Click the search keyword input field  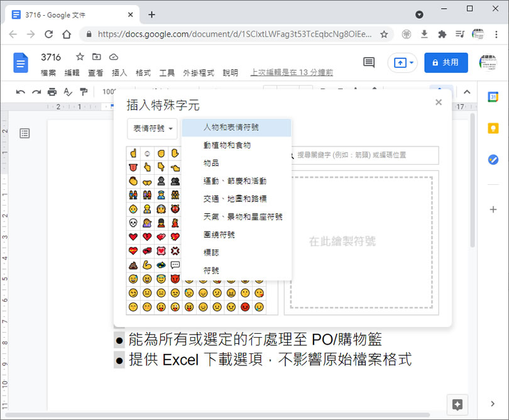tap(364, 155)
